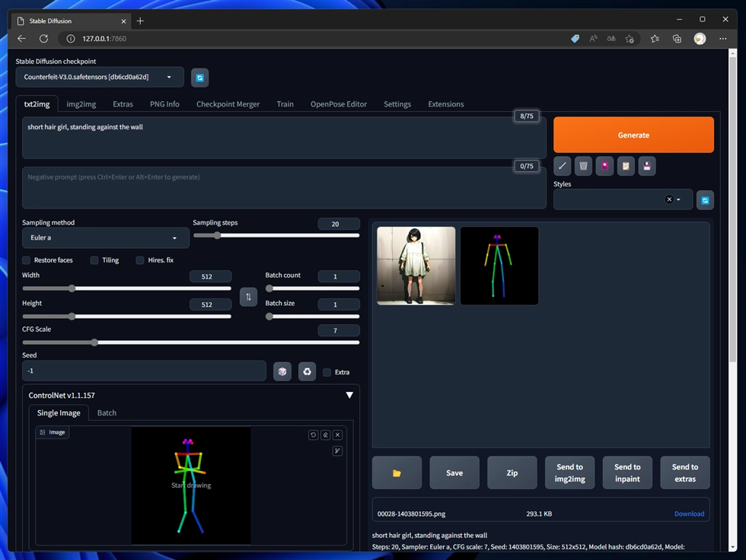Screen dimensions: 746x560
Task: Refresh the Stable Diffusion checkpoint list
Action: (199, 77)
